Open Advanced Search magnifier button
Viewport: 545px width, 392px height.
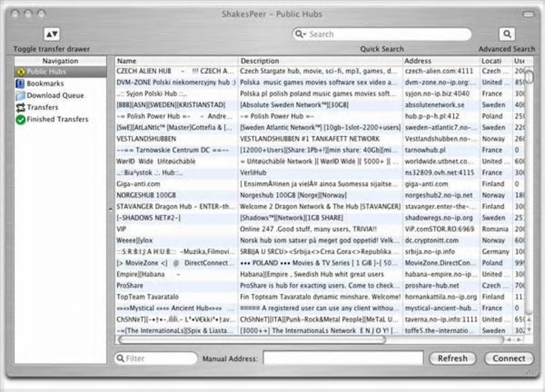(x=507, y=34)
